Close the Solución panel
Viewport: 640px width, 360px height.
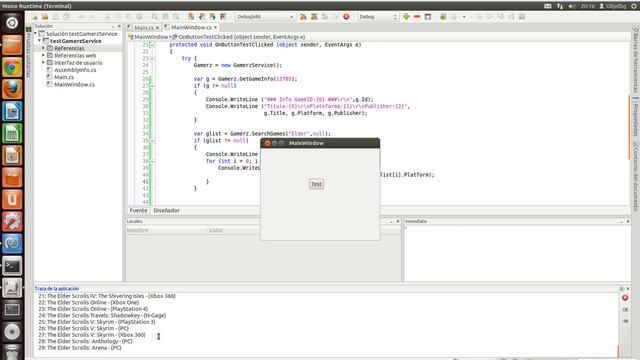point(119,26)
